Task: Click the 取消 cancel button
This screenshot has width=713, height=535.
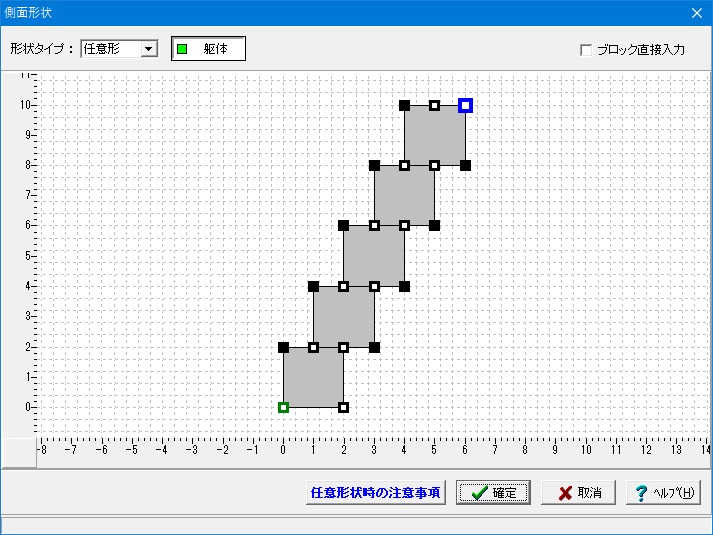Action: point(578,493)
